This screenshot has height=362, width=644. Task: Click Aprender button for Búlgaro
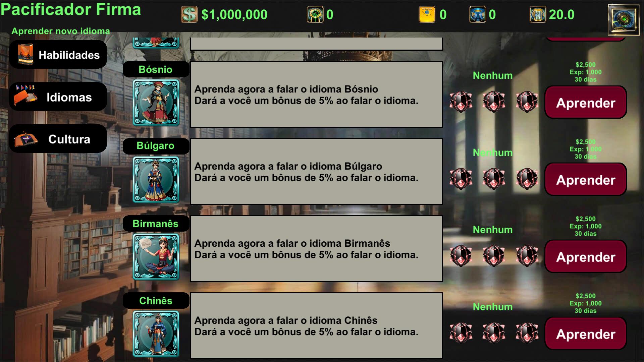[586, 179]
